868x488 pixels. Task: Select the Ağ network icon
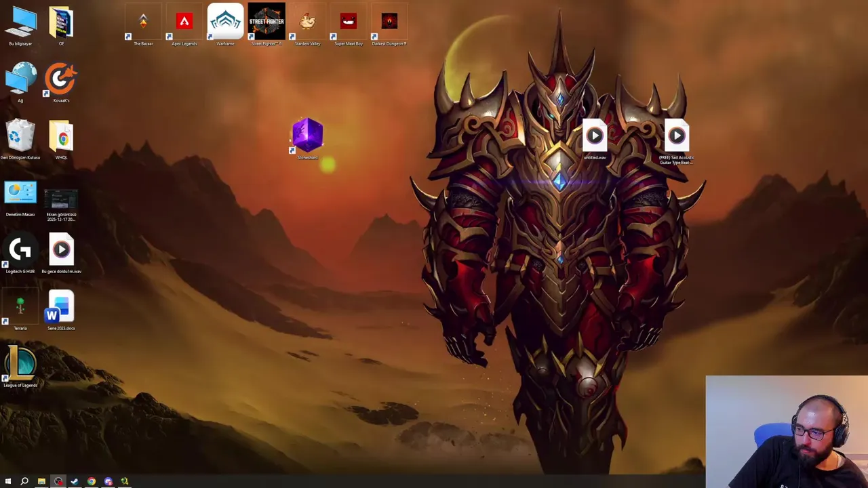(20, 82)
